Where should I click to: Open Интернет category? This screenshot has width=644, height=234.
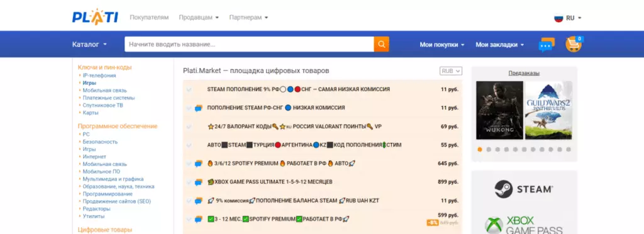[94, 157]
